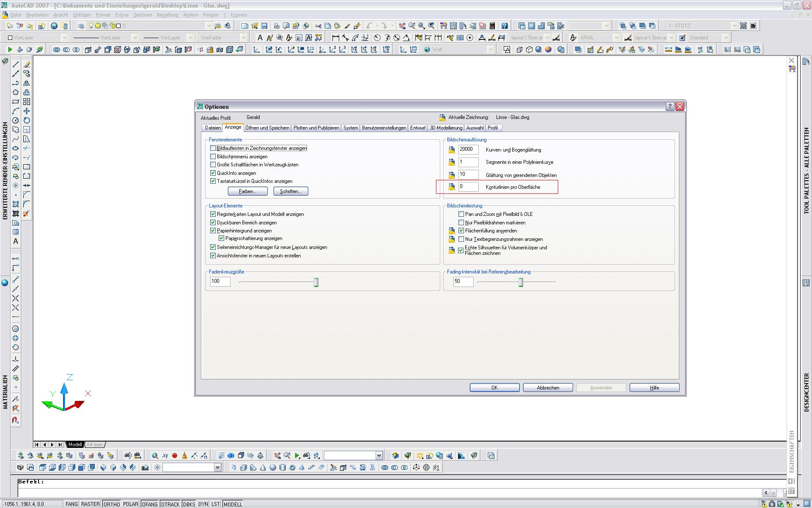Viewport: 812px width, 508px height.
Task: Open the 1 - STOTZ workspace dropdown
Action: pyautogui.click(x=735, y=26)
